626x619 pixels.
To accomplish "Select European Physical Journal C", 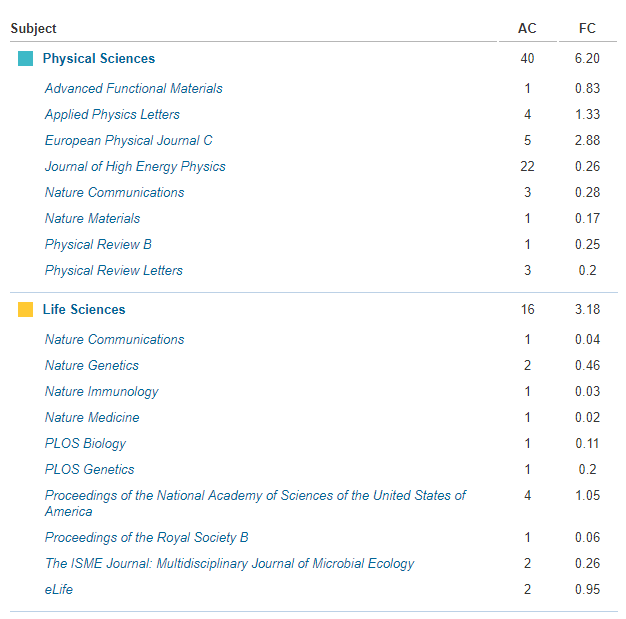I will [129, 141].
